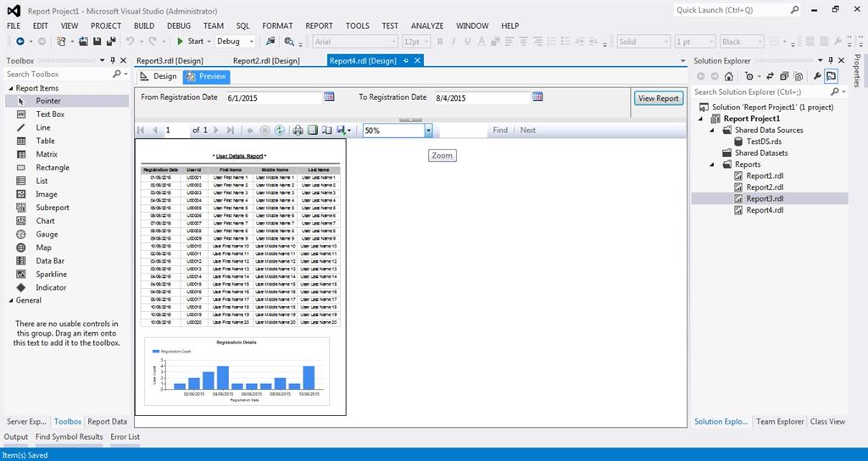Screen dimensions: 868x461
Task: Collapse the Reports folder node
Action: 714,164
